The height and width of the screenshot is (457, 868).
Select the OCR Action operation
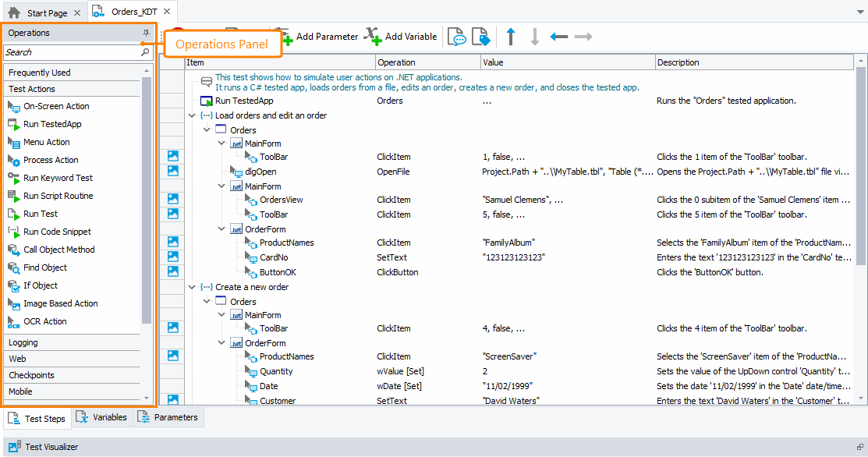[48, 321]
